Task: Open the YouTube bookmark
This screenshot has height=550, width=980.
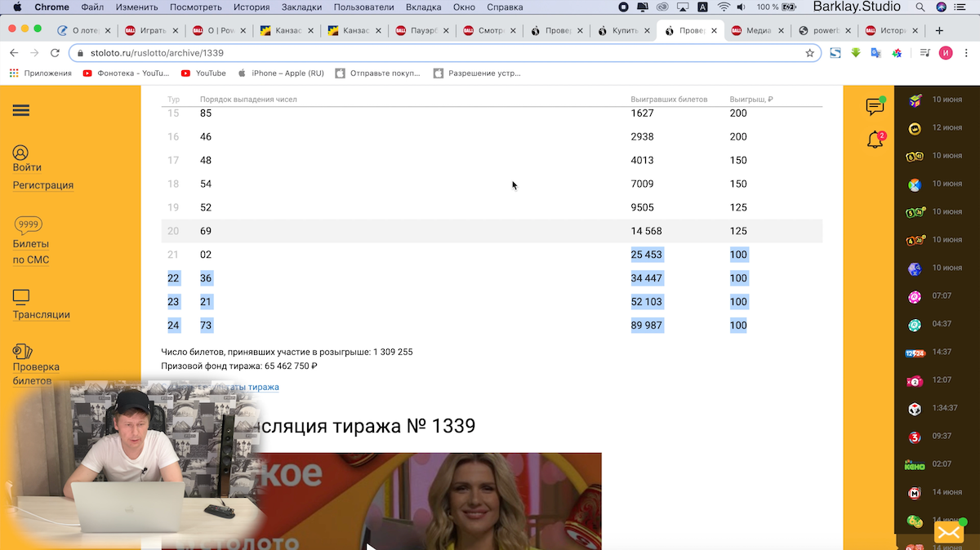Action: click(204, 73)
